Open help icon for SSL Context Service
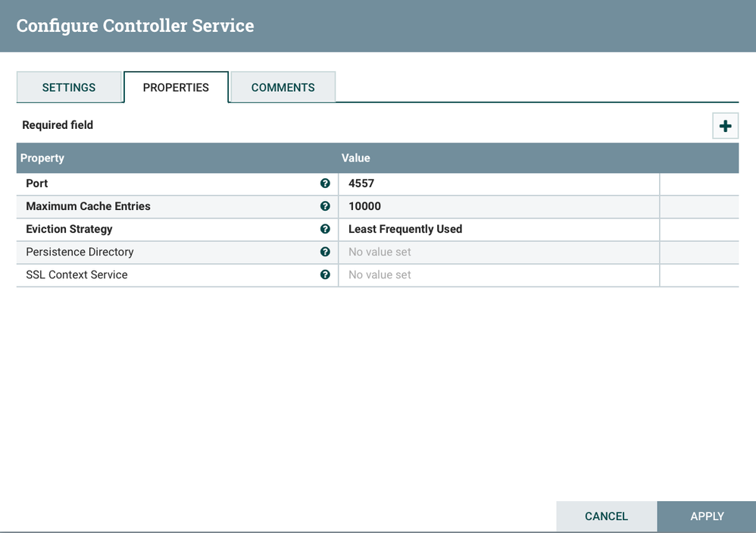 point(325,274)
